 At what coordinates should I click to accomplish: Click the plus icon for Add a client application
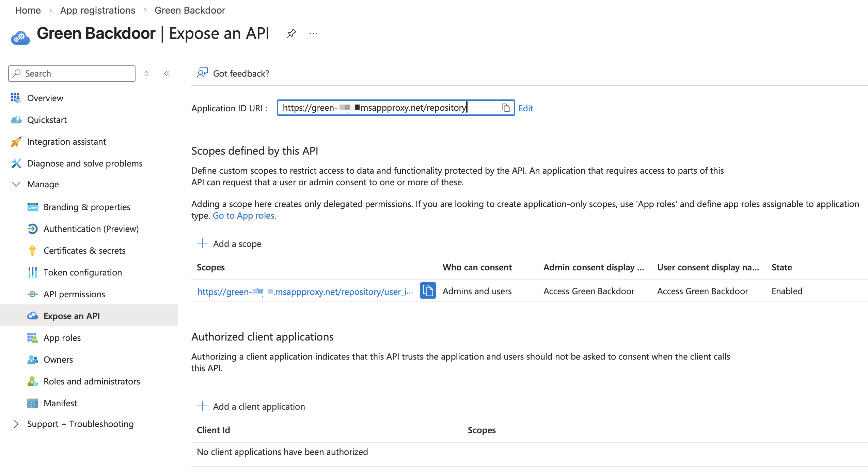click(x=202, y=406)
